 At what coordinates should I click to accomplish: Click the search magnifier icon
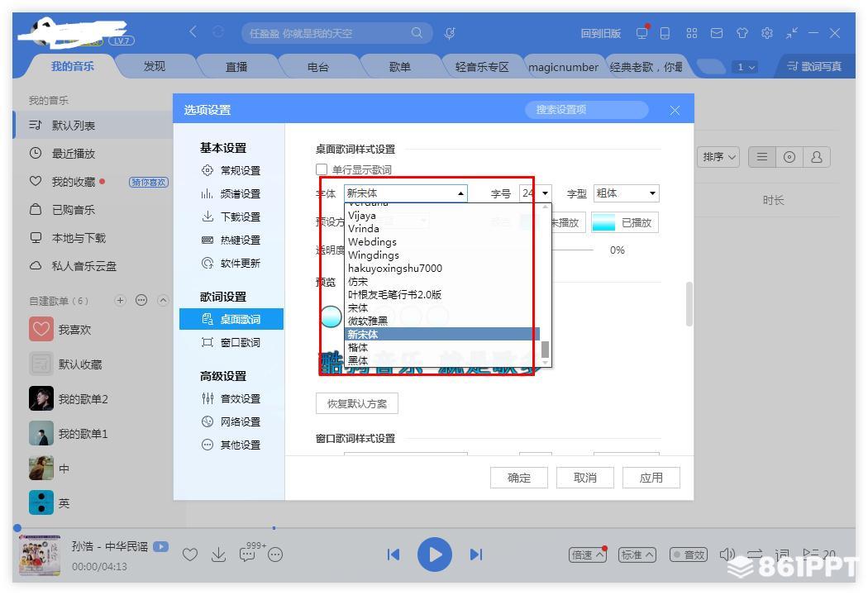pyautogui.click(x=417, y=33)
